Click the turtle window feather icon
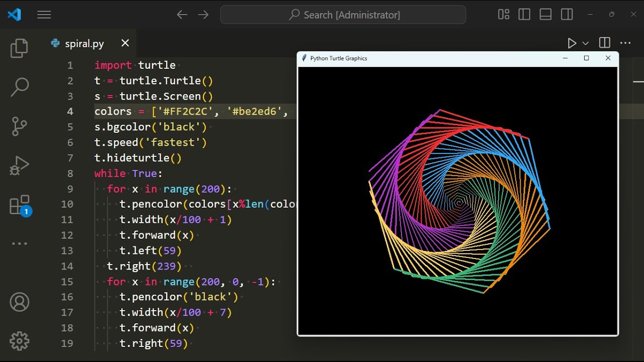 pyautogui.click(x=304, y=58)
